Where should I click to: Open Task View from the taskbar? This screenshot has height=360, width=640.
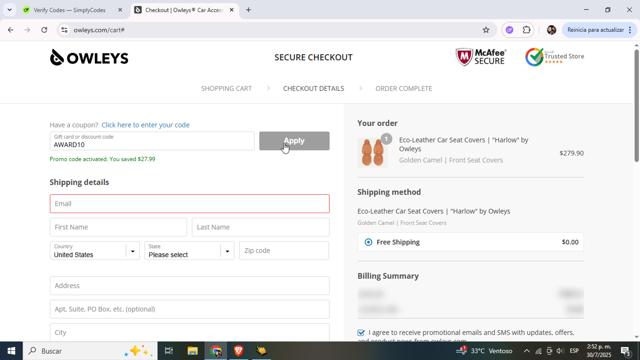click(x=169, y=351)
